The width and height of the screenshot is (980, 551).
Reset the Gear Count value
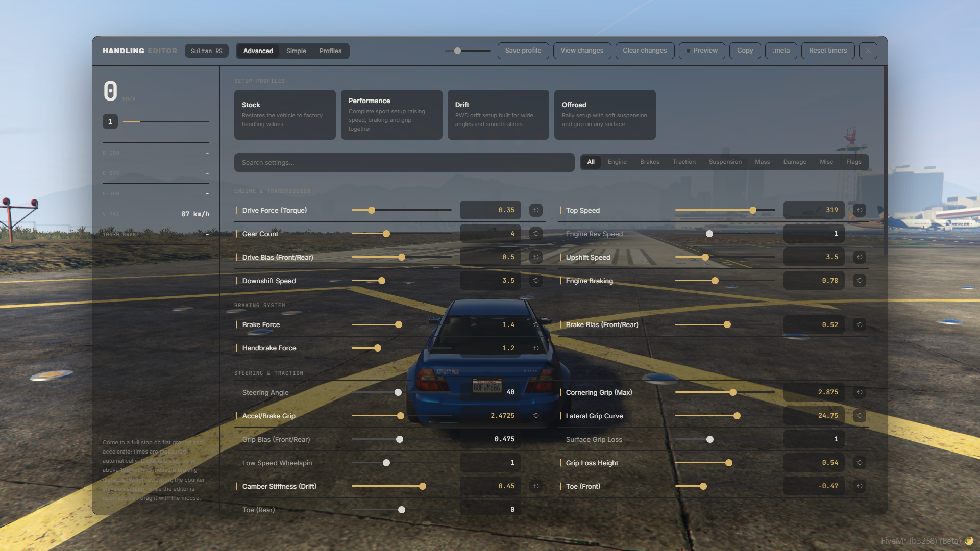click(536, 233)
